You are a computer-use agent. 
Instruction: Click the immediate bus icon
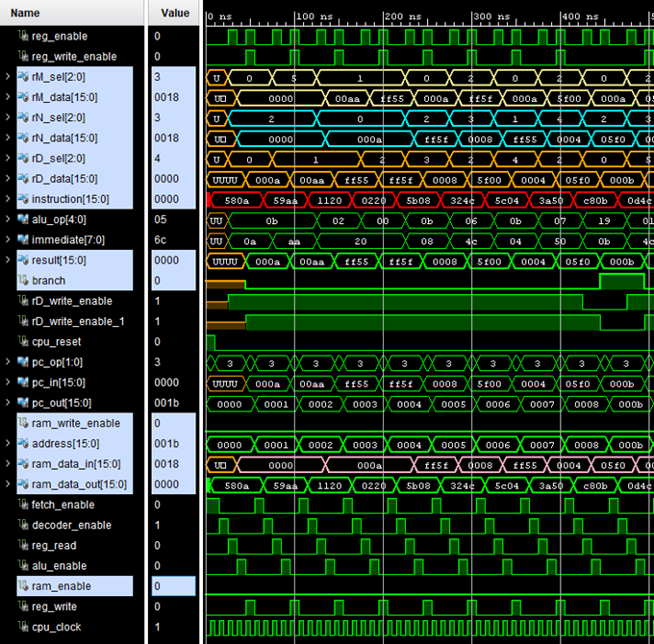point(23,239)
